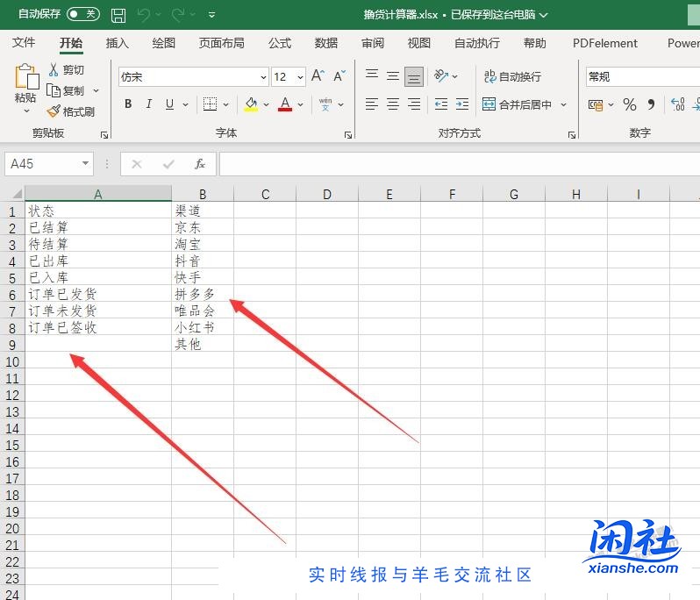The height and width of the screenshot is (600, 700).
Task: Click align right icon
Action: [x=414, y=104]
